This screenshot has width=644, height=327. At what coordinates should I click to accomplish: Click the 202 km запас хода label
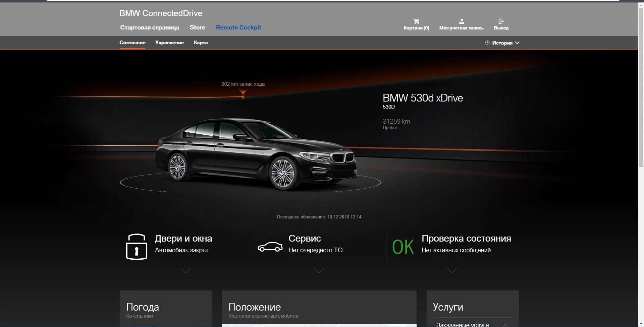pos(243,84)
